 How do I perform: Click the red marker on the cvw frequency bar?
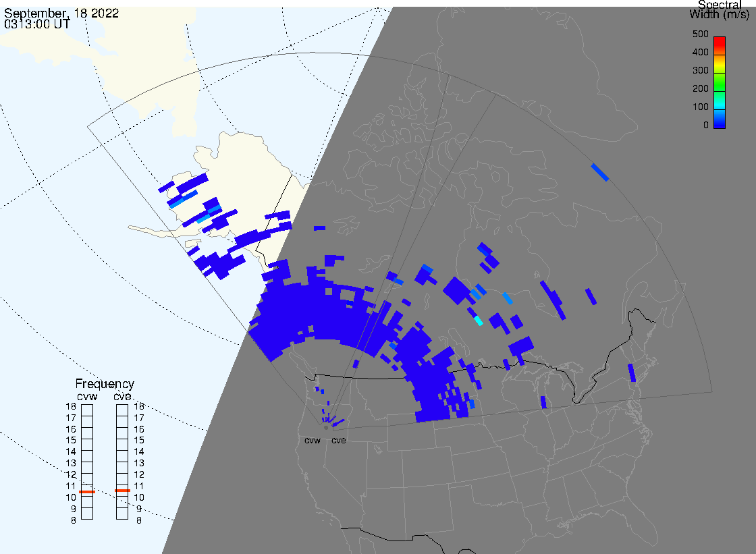pyautogui.click(x=87, y=492)
